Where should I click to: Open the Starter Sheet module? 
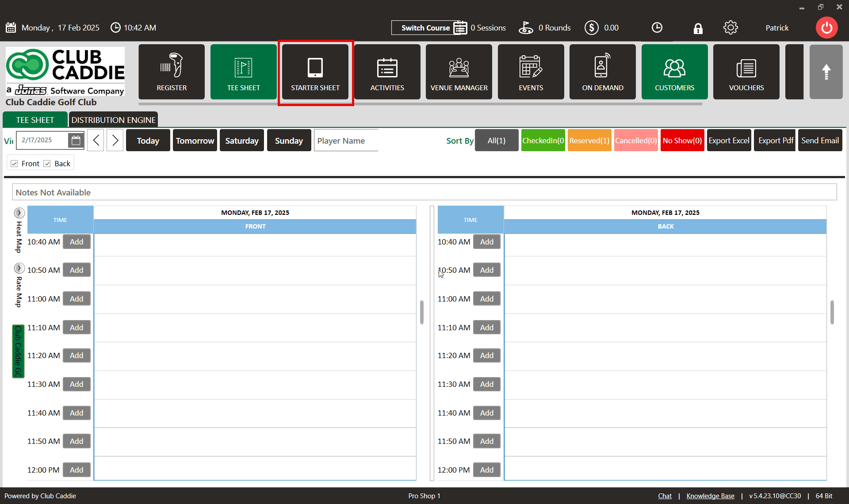[x=315, y=72]
